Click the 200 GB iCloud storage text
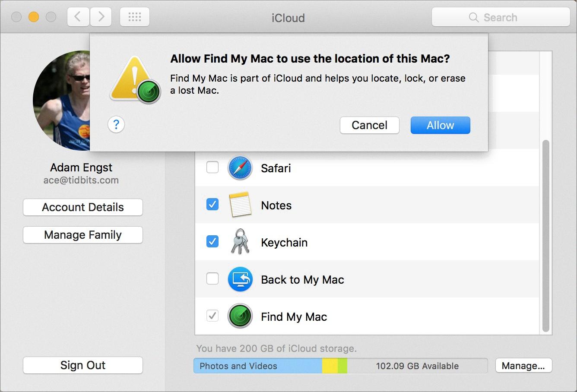The image size is (577, 392). 276,348
